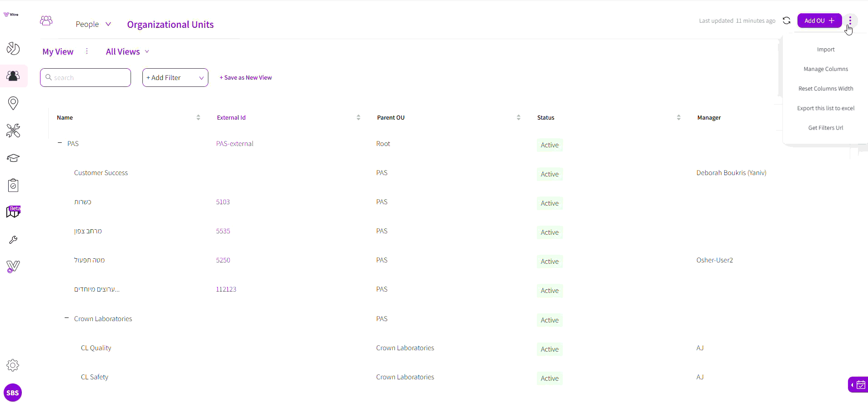Viewport: 868px width, 413px height.
Task: Open the graduation cap training icon
Action: 13,158
